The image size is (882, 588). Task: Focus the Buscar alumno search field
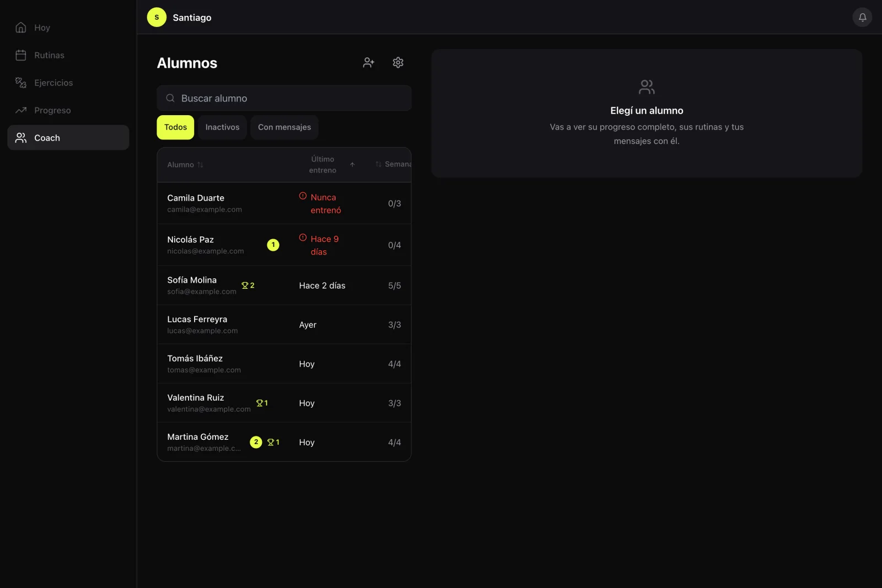point(284,98)
